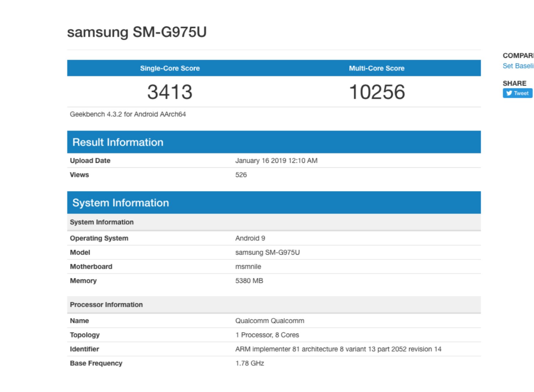Click the samsung SM-G975U page title
The width and height of the screenshot is (534, 392).
[x=137, y=32]
